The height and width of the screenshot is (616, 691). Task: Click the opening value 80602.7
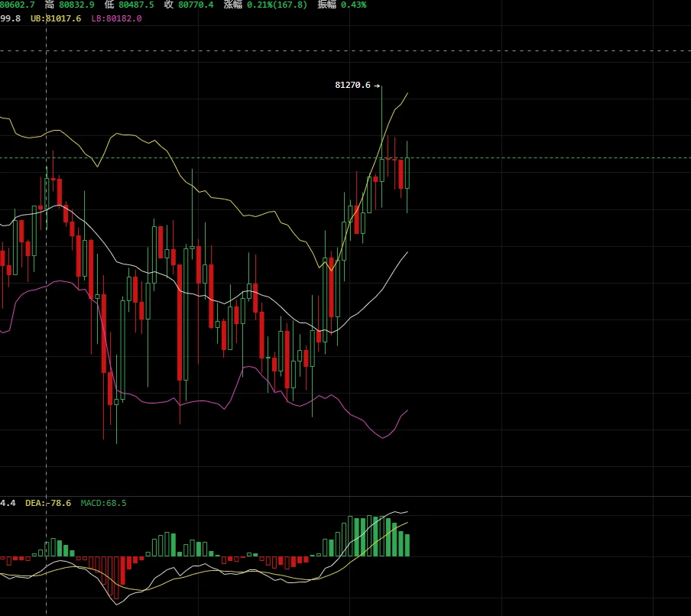pos(17,5)
